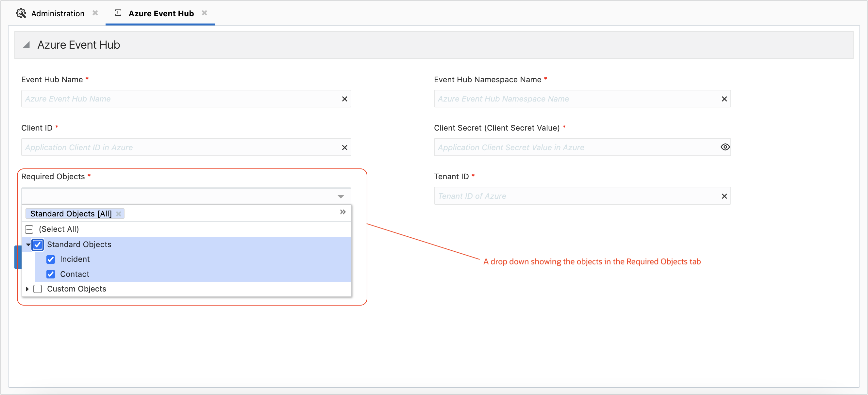Image resolution: width=868 pixels, height=395 pixels.
Task: Click the Event Hub Namespace Name field label
Action: 488,79
